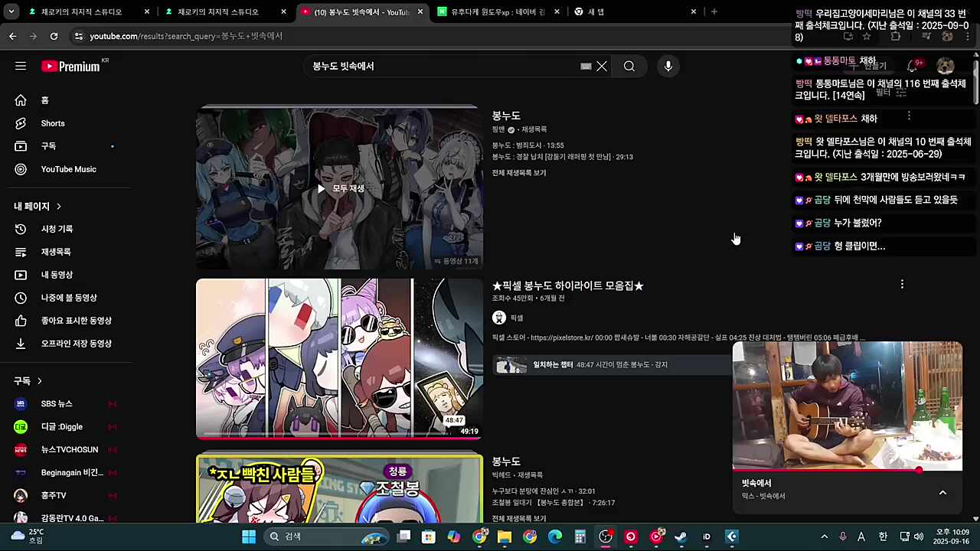Open the hamburger guide menu
Screen dimensions: 980x551
point(21,66)
